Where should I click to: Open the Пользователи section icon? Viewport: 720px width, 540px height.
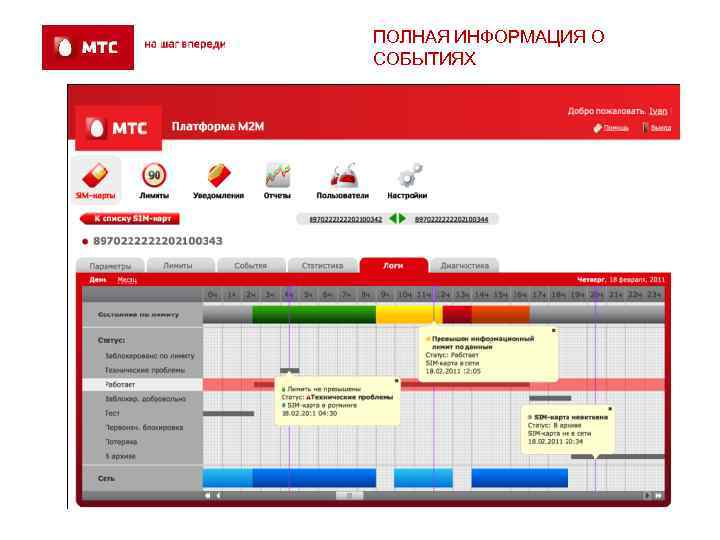(x=343, y=175)
